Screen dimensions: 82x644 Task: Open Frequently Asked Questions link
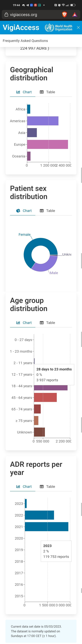(25, 41)
